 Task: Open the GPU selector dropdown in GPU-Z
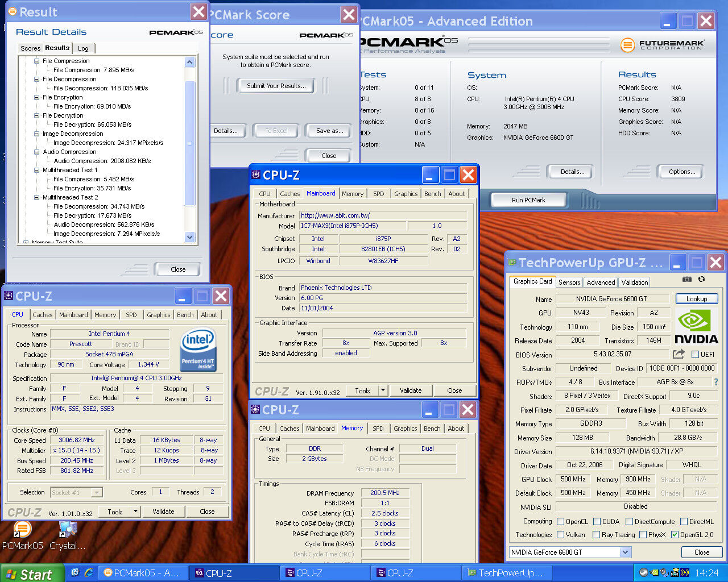(626, 552)
